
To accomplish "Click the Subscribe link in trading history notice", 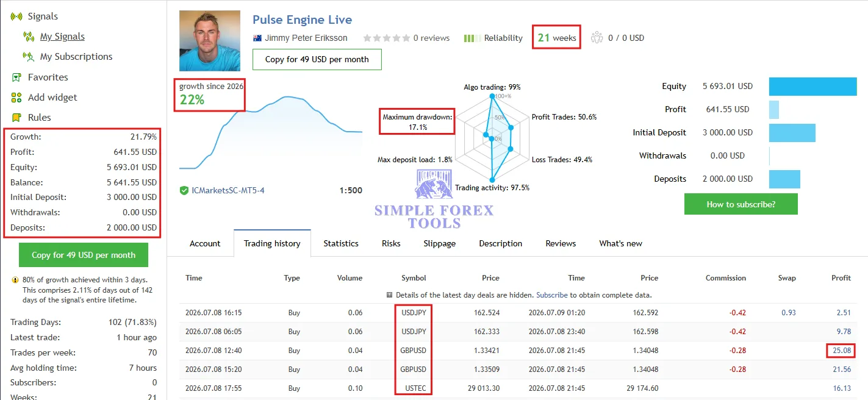I will pyautogui.click(x=552, y=295).
